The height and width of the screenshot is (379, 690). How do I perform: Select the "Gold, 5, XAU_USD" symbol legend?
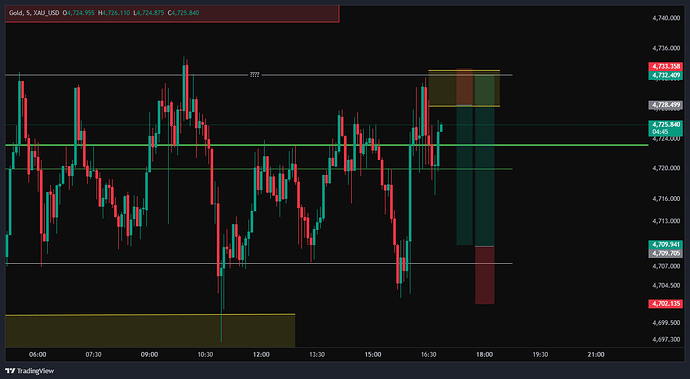(34, 13)
